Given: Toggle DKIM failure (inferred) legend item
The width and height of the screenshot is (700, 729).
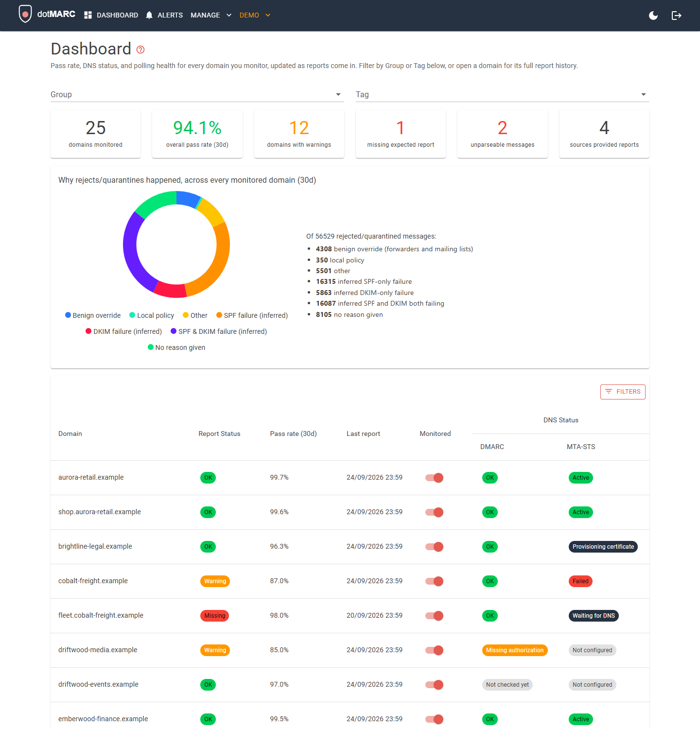Looking at the screenshot, I should (x=123, y=331).
